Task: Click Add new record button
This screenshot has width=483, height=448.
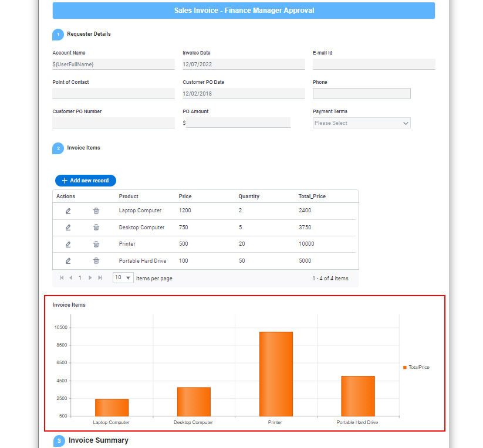Action: tap(86, 181)
